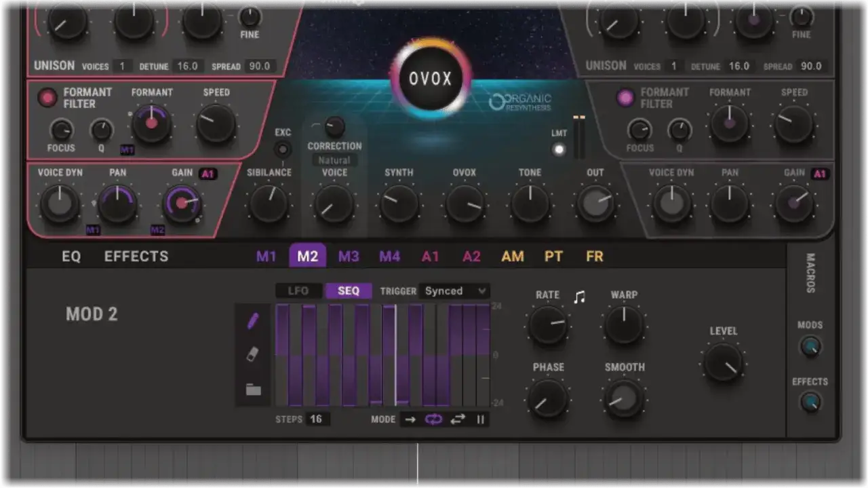Click the left Q knob

point(102,130)
